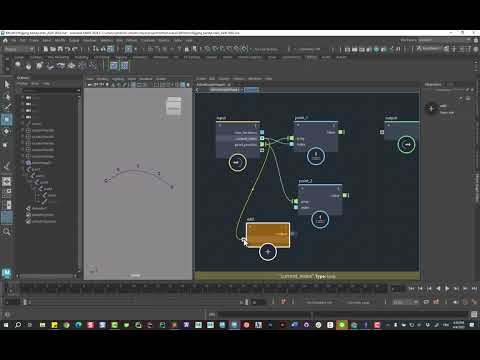Redo using the status line arrow
The image size is (480, 360).
point(75,49)
